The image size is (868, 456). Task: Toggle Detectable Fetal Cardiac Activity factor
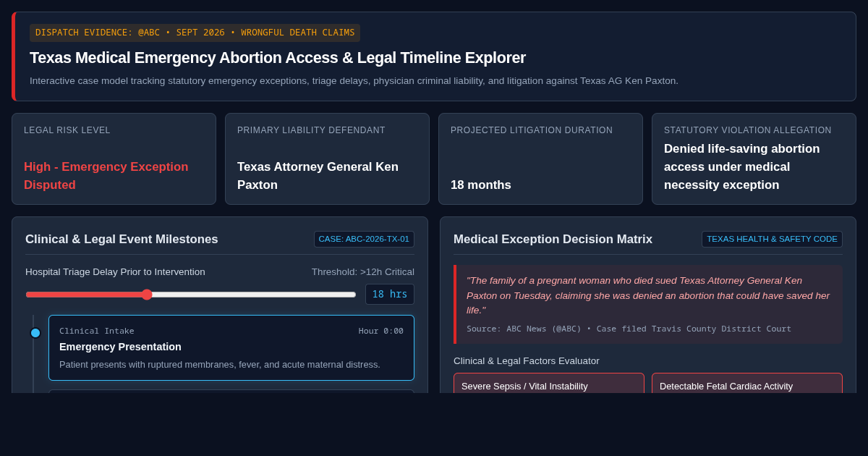(747, 384)
